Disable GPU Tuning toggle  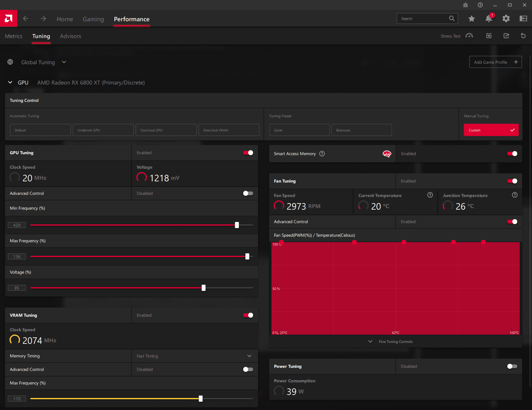248,153
